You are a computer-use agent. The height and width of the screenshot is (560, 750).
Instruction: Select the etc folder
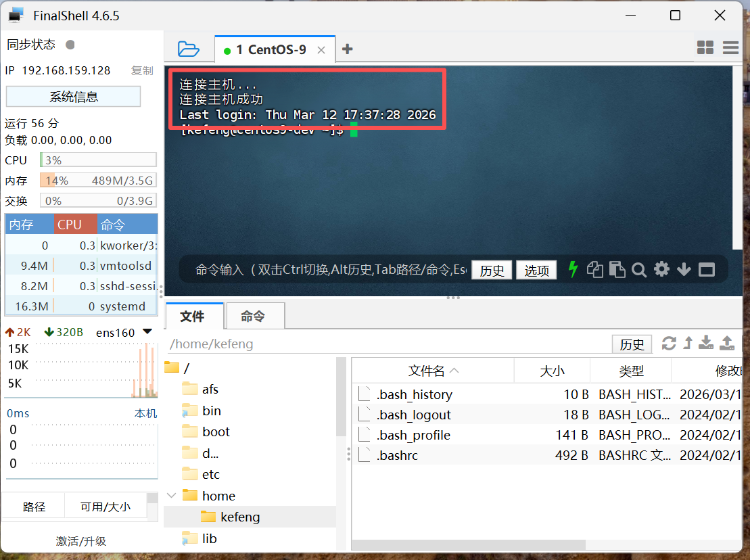[x=201, y=474]
